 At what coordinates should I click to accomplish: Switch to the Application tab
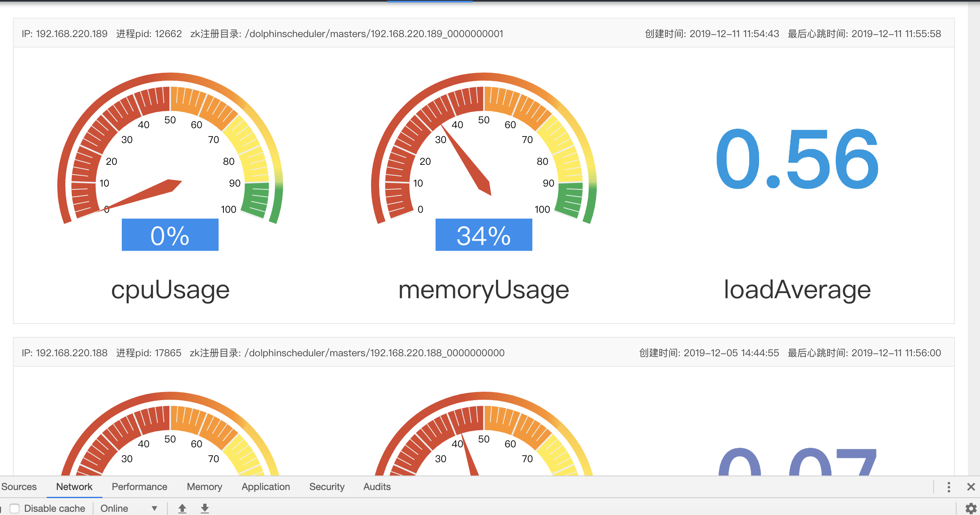coord(266,487)
